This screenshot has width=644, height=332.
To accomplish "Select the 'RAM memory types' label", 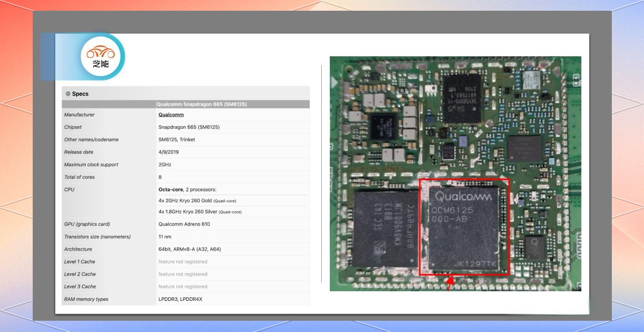I will [x=86, y=299].
